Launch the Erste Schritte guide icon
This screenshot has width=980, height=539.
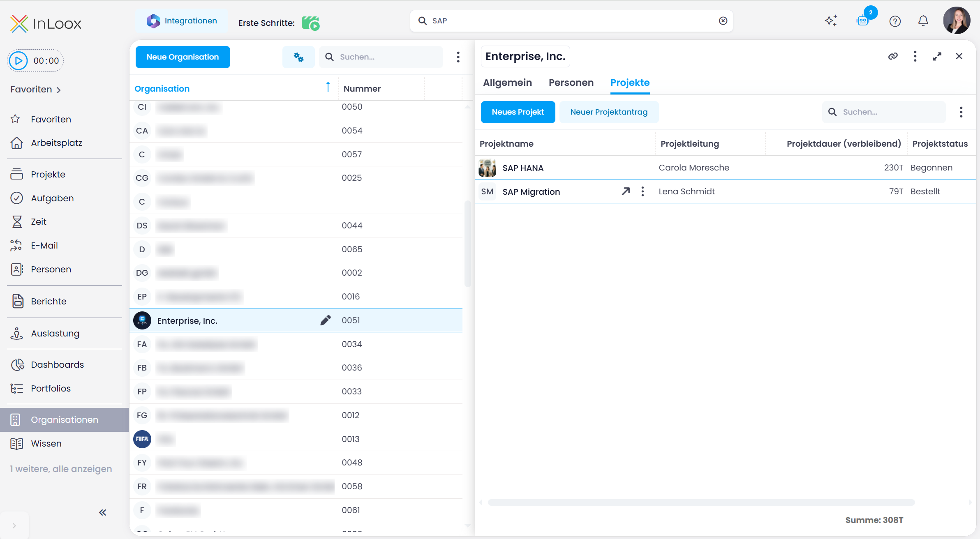311,23
